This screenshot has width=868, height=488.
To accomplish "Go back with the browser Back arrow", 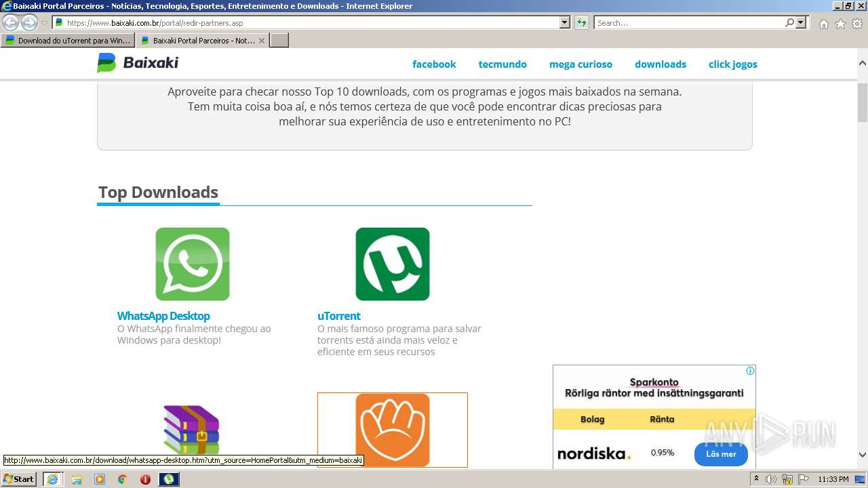I will coord(11,22).
